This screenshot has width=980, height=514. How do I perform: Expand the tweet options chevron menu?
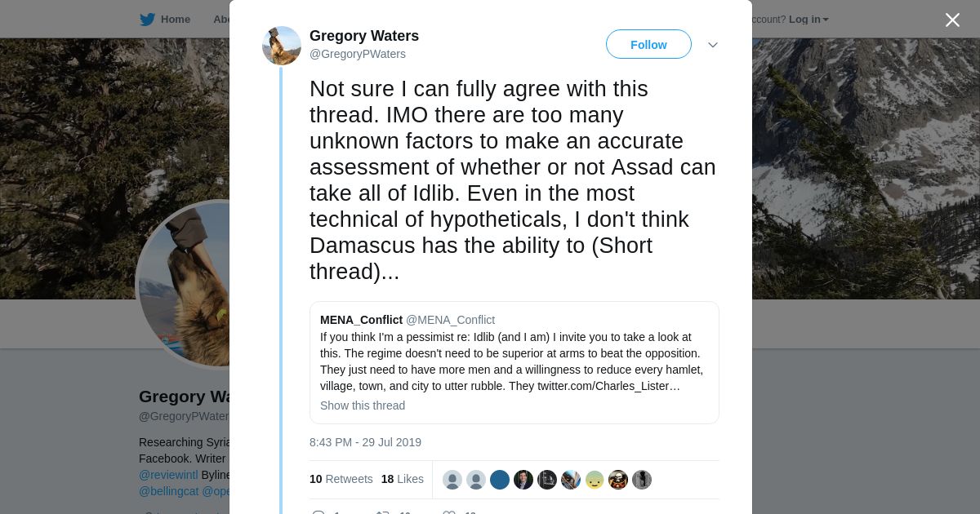click(713, 45)
